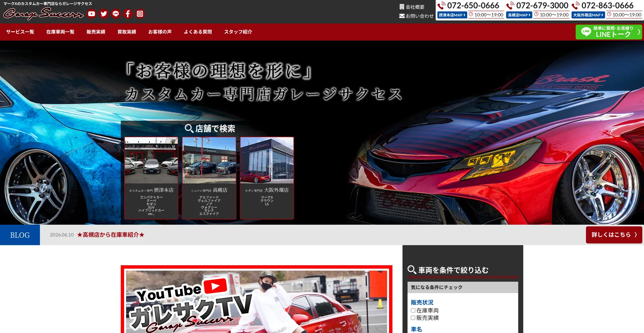Image resolution: width=644 pixels, height=333 pixels.
Task: Open the お問い合わせ link
Action: point(420,16)
